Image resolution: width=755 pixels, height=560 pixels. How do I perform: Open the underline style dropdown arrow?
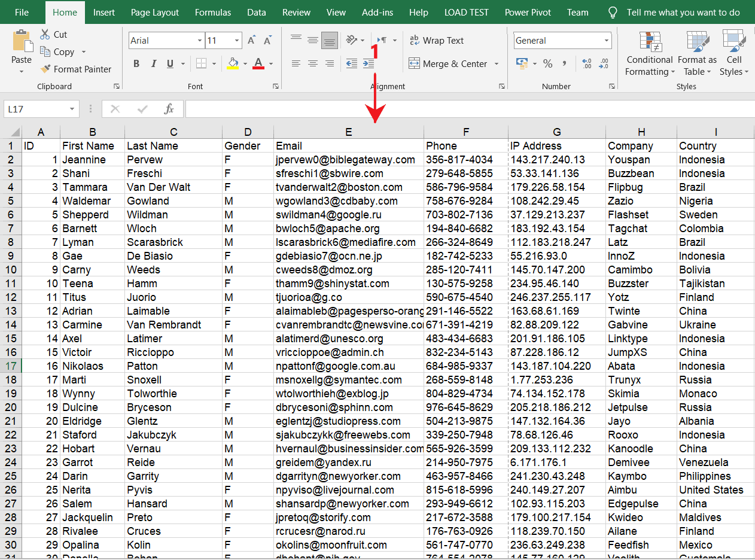coord(183,63)
